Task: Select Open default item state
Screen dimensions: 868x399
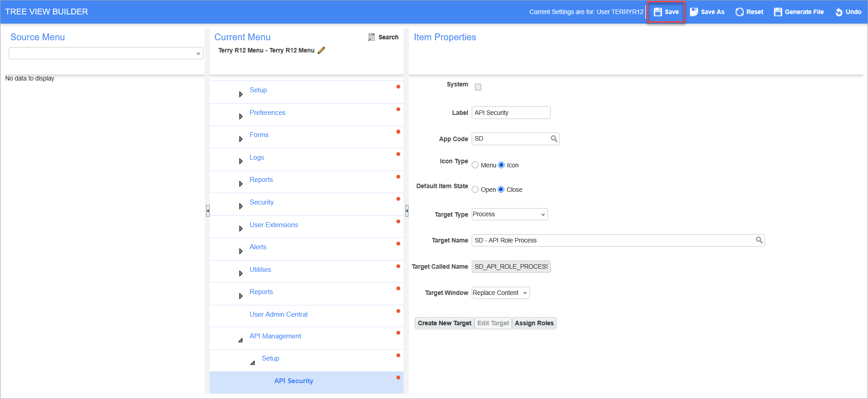Action: [475, 190]
